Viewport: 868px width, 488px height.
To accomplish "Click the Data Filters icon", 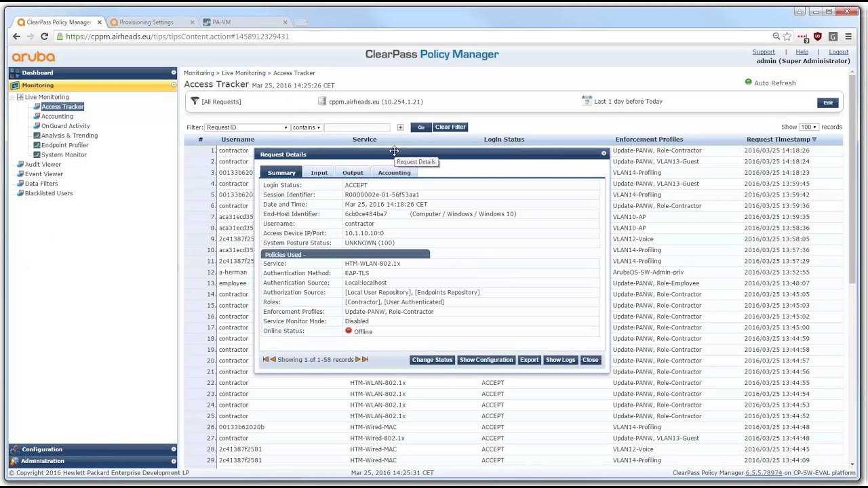I will click(x=20, y=184).
